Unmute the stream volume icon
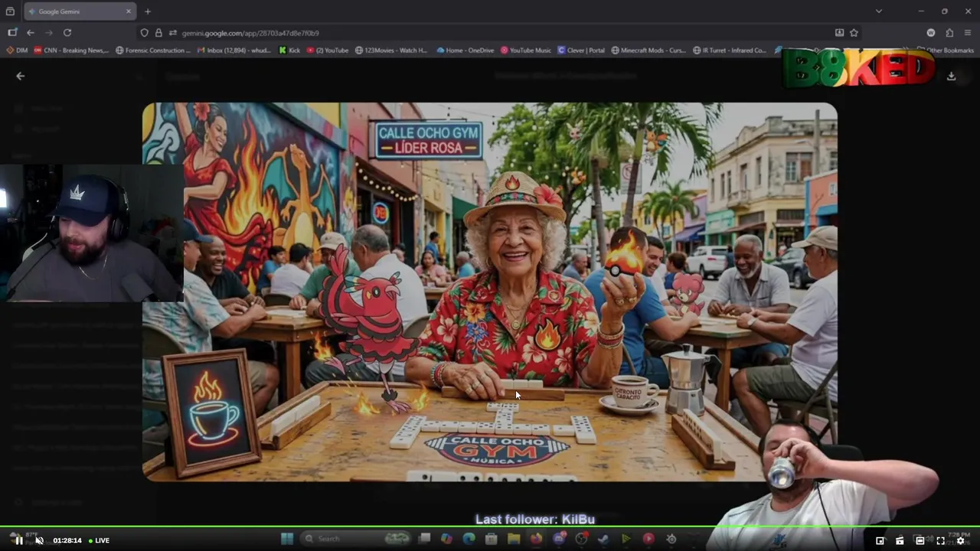The width and height of the screenshot is (980, 551). [40, 540]
